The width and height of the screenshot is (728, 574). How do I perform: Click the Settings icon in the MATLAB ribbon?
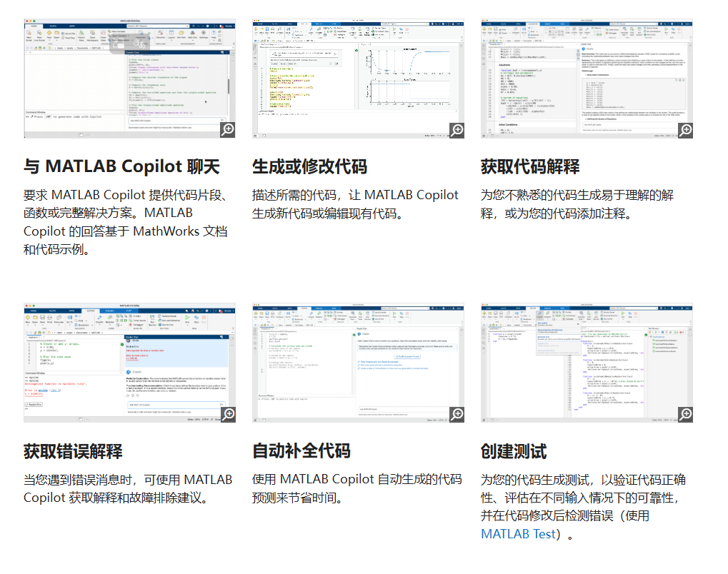203,34
